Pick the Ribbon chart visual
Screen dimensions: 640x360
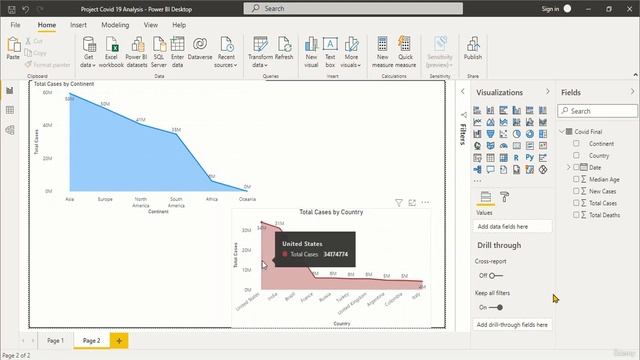tap(542, 122)
